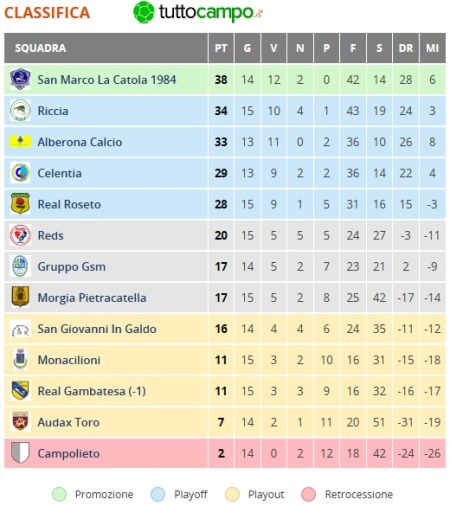Sort table by DR column header
Image resolution: width=450 pixels, height=506 pixels.
[406, 48]
